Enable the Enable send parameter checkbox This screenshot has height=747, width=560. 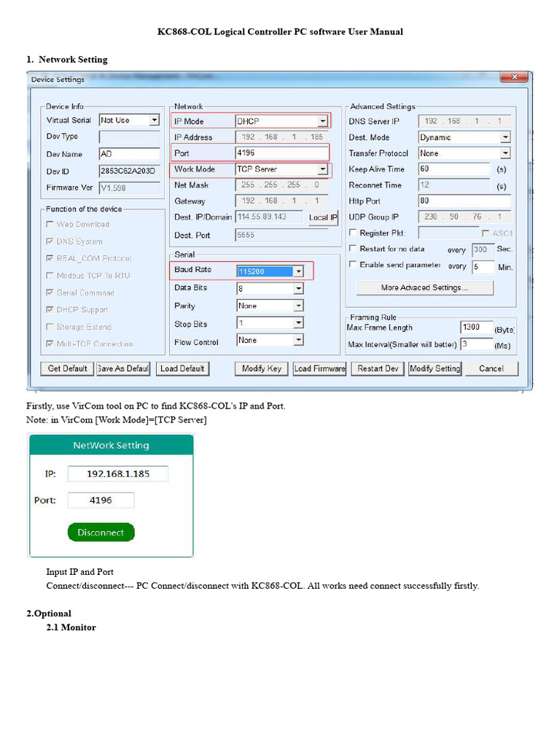coord(353,264)
